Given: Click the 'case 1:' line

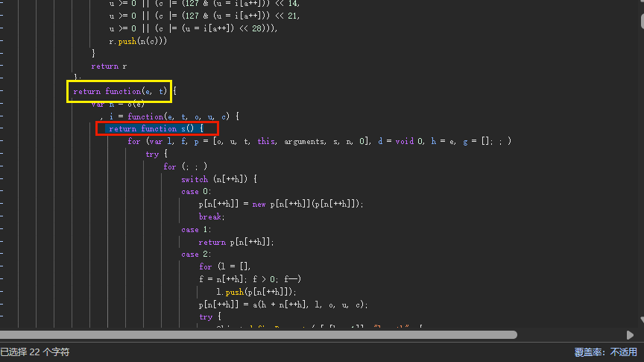Looking at the screenshot, I should click(196, 230).
